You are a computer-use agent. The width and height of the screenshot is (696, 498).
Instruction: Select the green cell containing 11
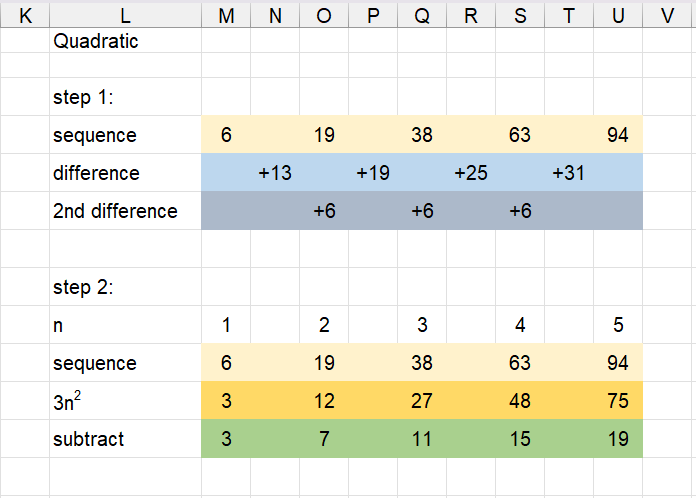422,439
